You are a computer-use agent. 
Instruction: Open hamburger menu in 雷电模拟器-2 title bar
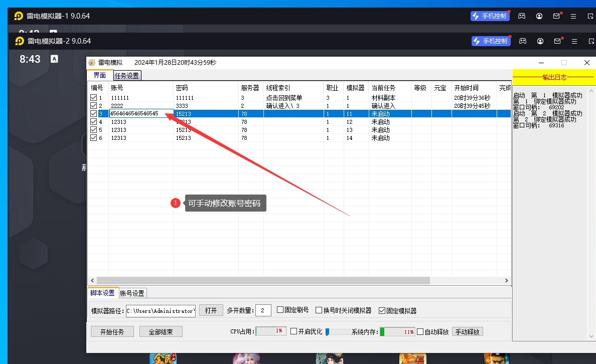[x=574, y=42]
